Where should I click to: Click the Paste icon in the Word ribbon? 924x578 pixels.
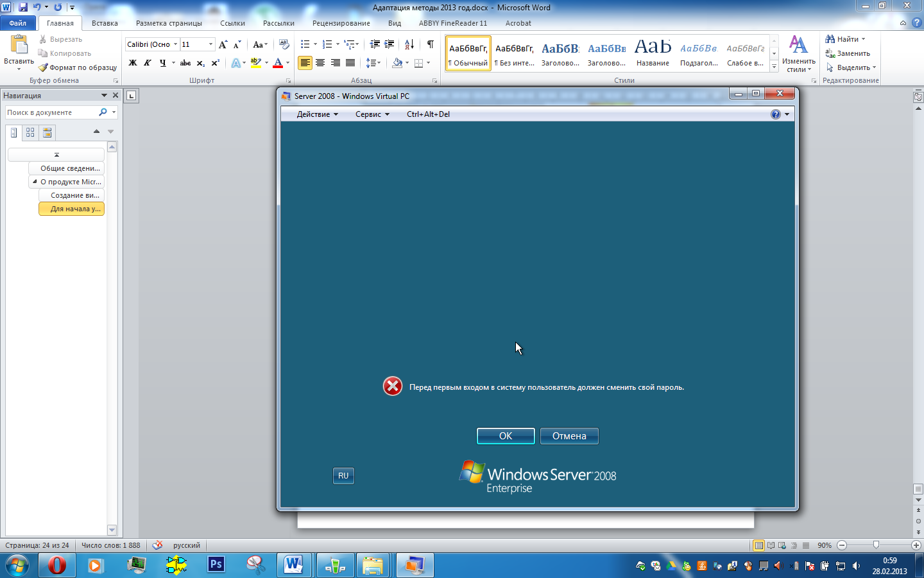(19, 45)
